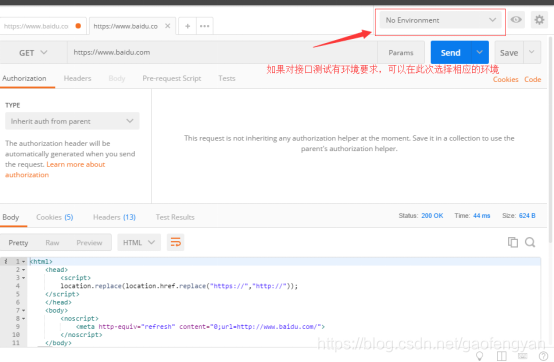This screenshot has height=362, width=554.
Task: Open the Inherit auth from parent dropdown
Action: pos(72,121)
